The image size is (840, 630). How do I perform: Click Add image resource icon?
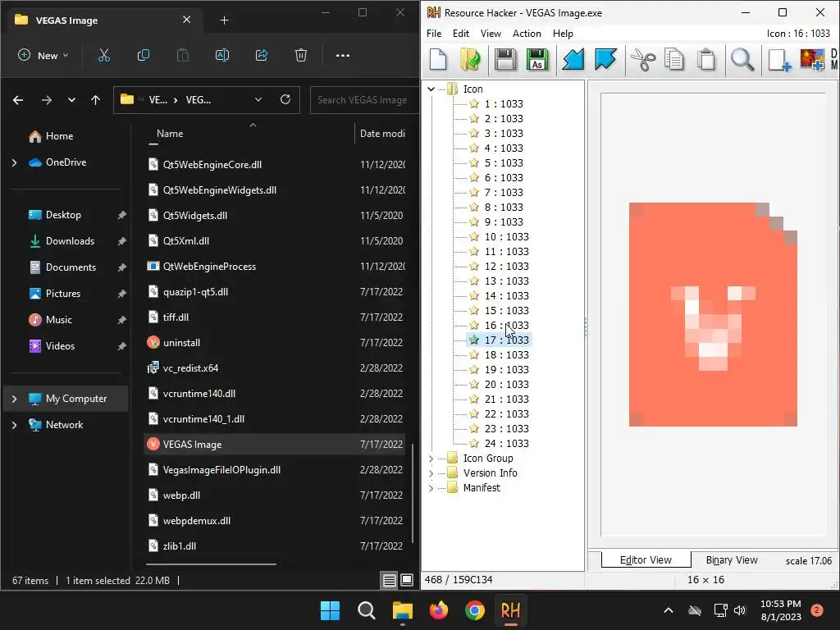812,59
